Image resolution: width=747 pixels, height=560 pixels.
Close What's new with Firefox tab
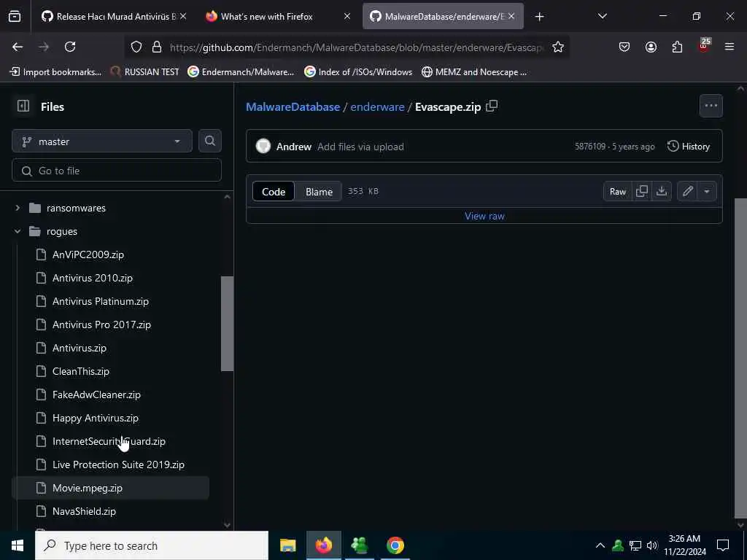[347, 16]
